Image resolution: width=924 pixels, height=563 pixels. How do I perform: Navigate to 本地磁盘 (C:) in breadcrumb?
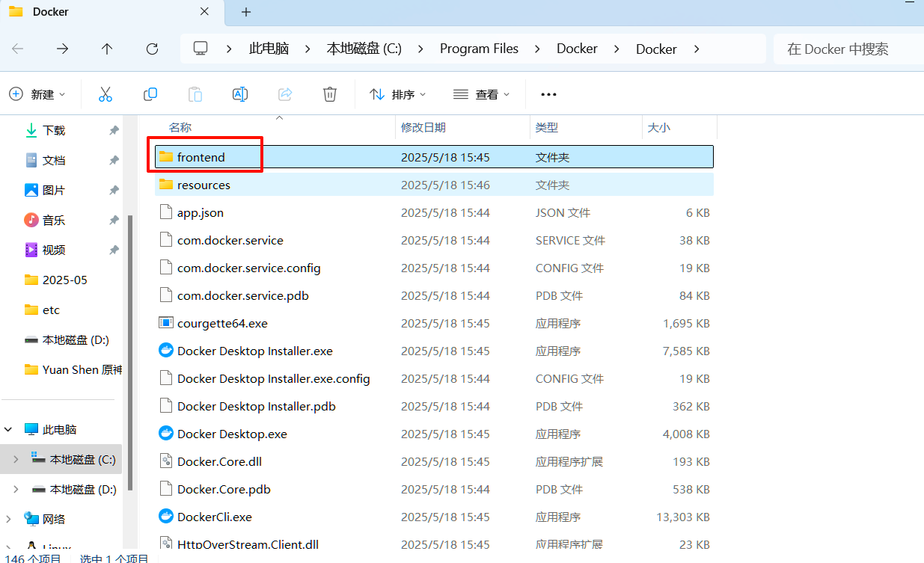pyautogui.click(x=364, y=49)
